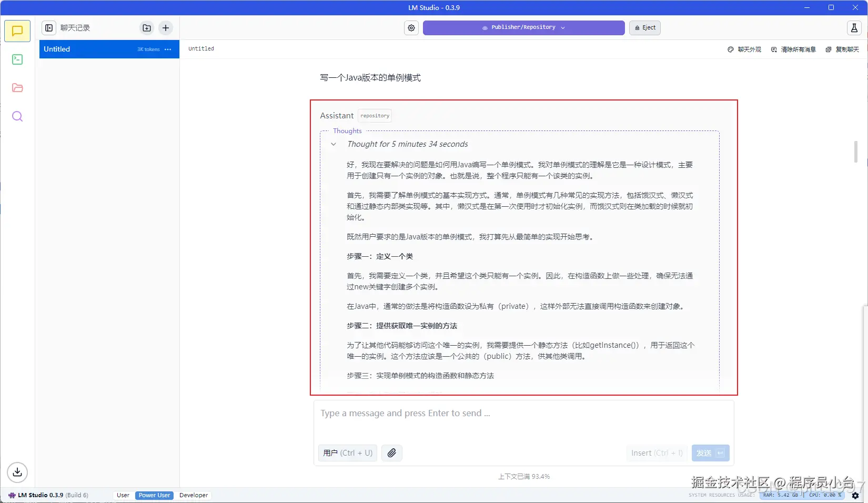Click the context usage indicator 93.4%

(x=523, y=476)
